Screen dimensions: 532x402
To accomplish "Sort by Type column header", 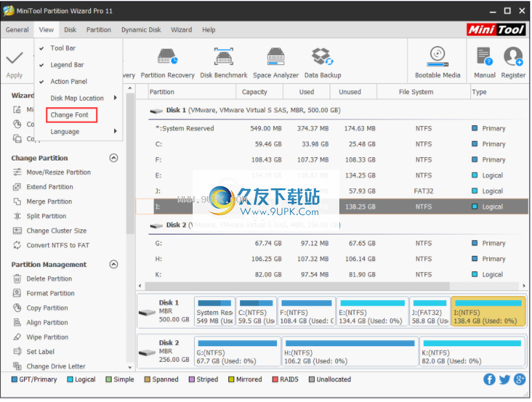I will (500, 92).
